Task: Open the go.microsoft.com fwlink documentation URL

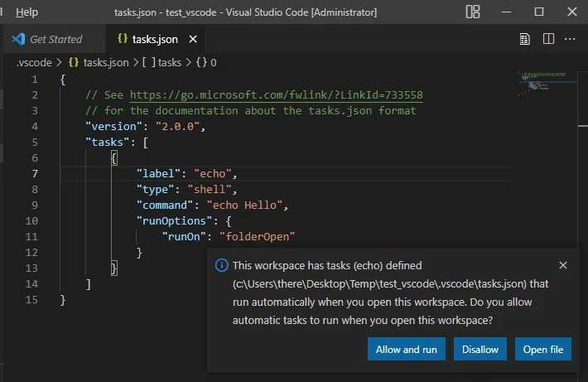Action: click(277, 95)
